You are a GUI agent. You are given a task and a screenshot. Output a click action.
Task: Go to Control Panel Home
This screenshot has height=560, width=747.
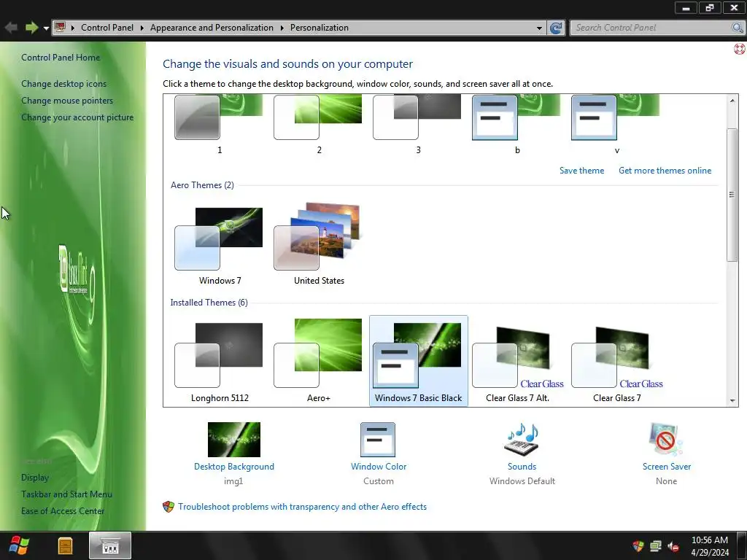coord(61,58)
